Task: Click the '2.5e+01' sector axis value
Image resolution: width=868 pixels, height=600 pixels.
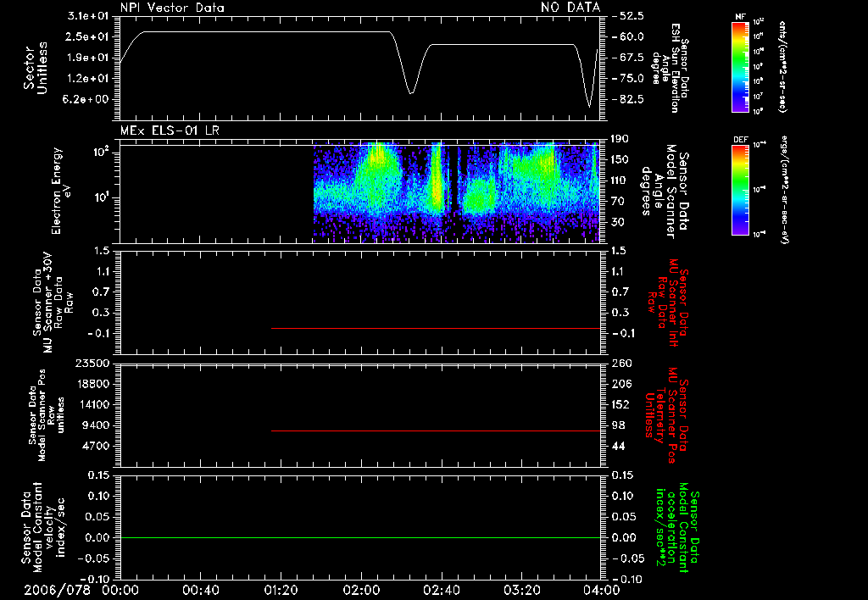Action: pos(87,36)
